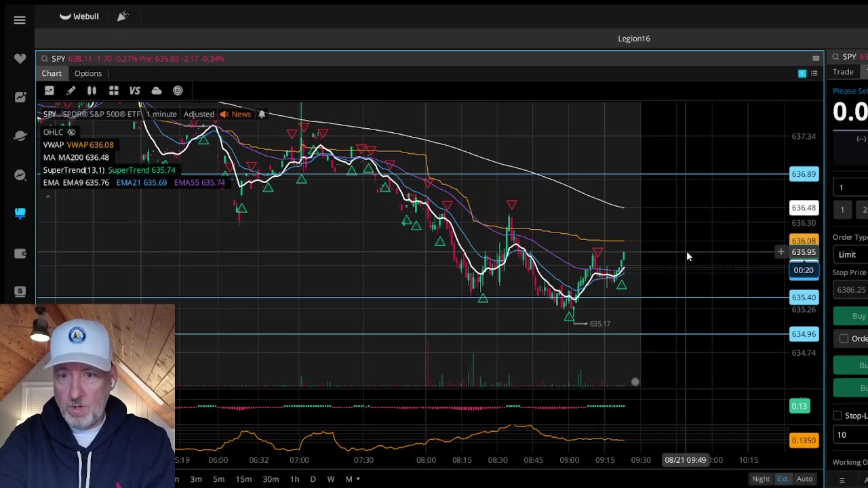Open the hamburger main menu
The image size is (868, 488).
(20, 20)
